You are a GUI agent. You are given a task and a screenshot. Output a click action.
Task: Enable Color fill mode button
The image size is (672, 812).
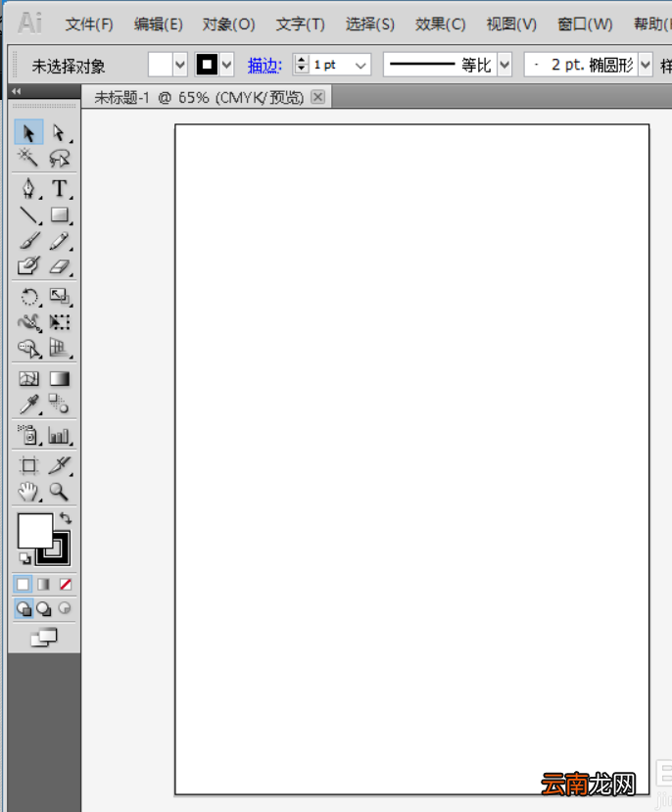coord(23,584)
